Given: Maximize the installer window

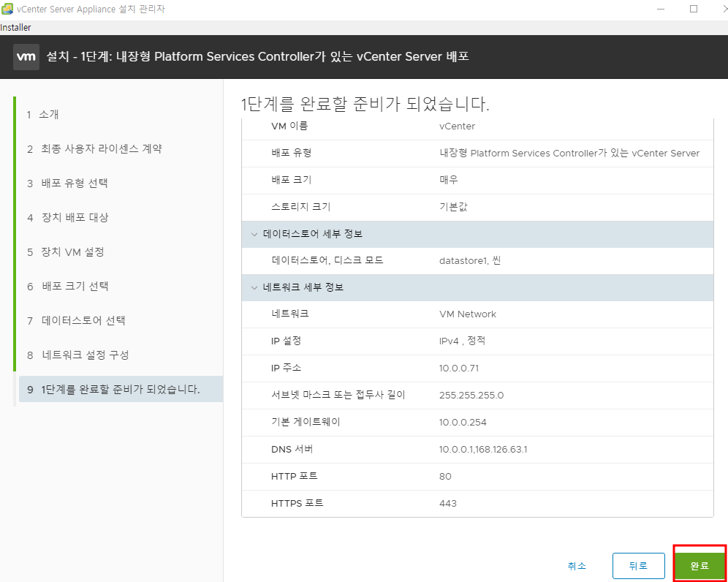Looking at the screenshot, I should tap(694, 9).
